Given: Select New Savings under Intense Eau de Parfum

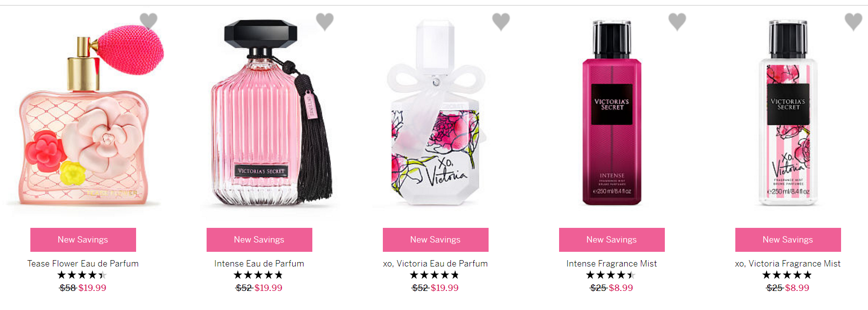Looking at the screenshot, I should tap(259, 240).
